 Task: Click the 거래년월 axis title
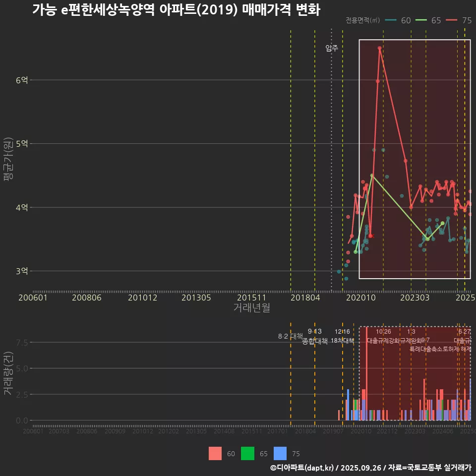251,308
